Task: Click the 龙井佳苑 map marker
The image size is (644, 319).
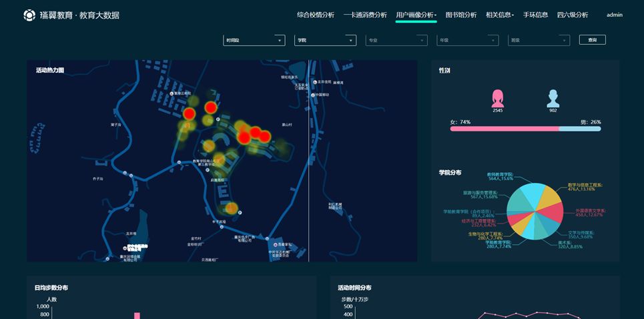Action: [315, 82]
